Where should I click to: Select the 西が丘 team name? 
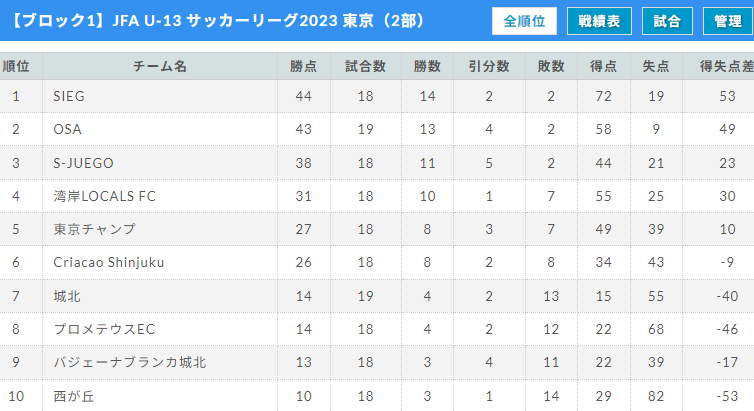click(74, 396)
